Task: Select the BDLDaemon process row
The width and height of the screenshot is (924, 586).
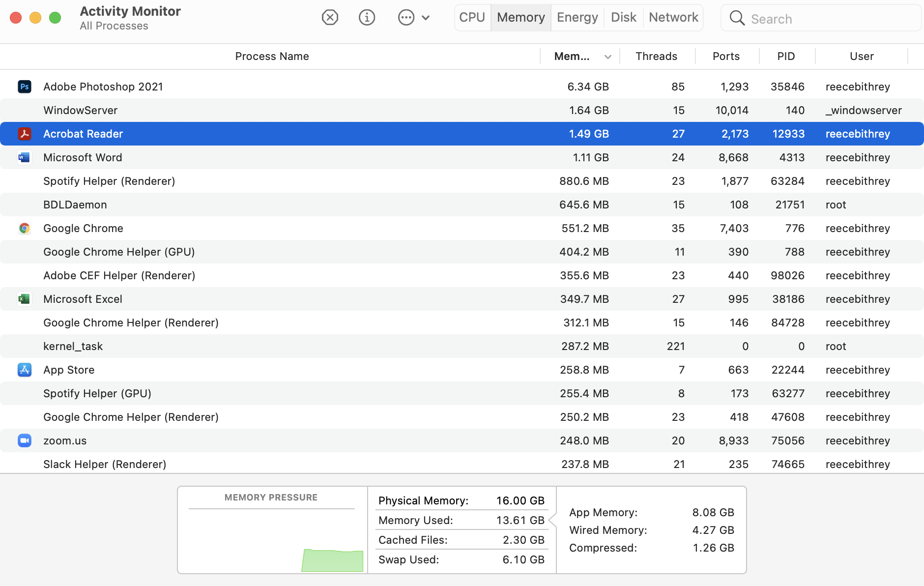Action: 462,205
